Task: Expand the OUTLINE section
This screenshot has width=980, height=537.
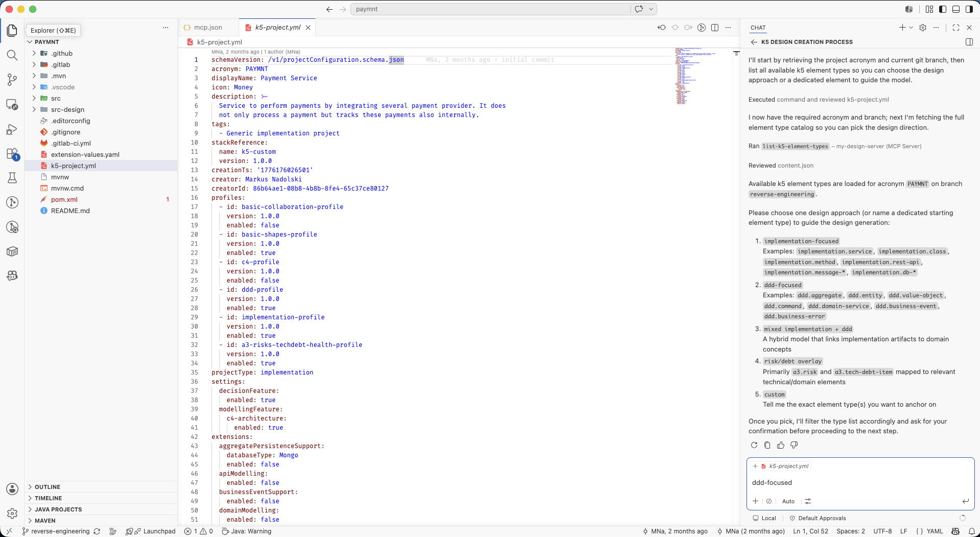Action: (48, 487)
